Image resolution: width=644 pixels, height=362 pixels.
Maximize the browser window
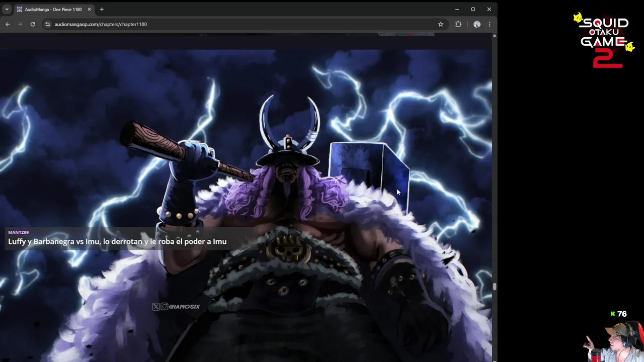[x=473, y=9]
